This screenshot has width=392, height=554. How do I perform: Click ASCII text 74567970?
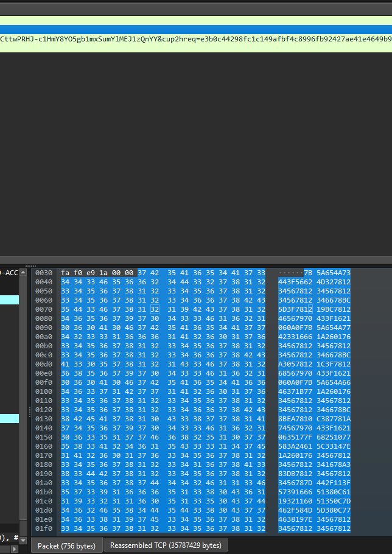point(295,428)
